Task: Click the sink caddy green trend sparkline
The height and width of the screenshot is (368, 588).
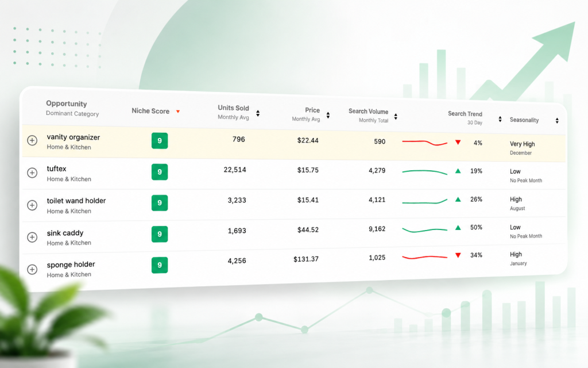Action: (424, 229)
